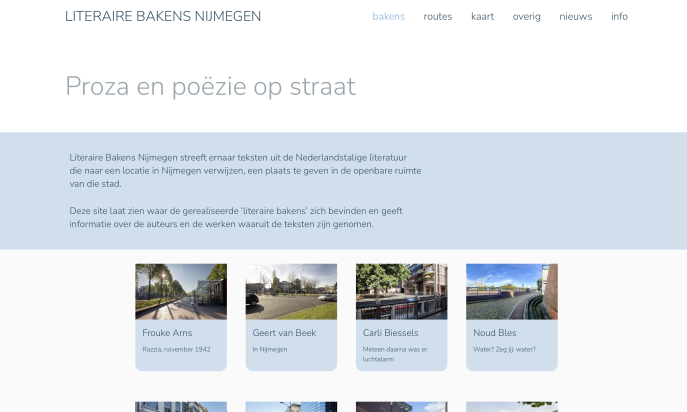The height and width of the screenshot is (412, 687).
Task: Click the Geert van Beek name
Action: 284,333
